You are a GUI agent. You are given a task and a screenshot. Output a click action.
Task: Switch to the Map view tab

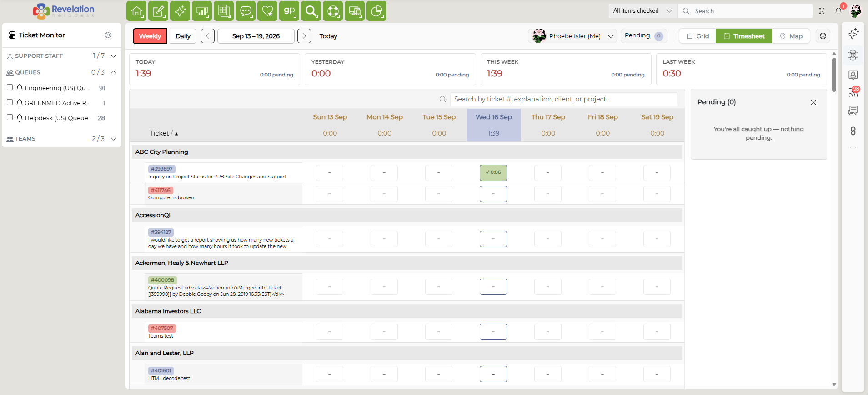pyautogui.click(x=791, y=36)
